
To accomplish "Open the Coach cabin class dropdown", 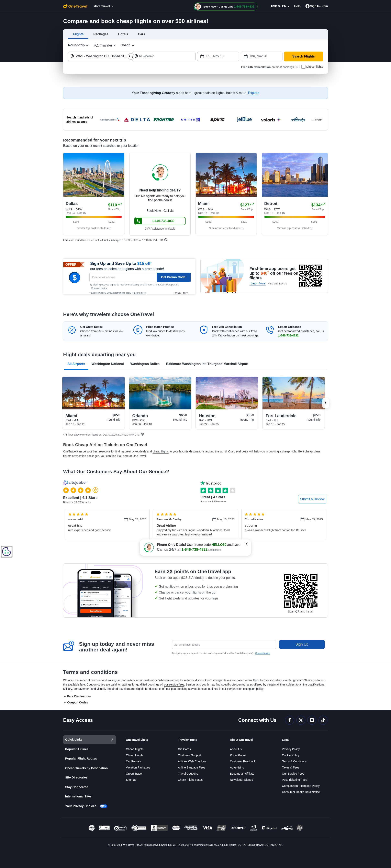I will coord(127,45).
